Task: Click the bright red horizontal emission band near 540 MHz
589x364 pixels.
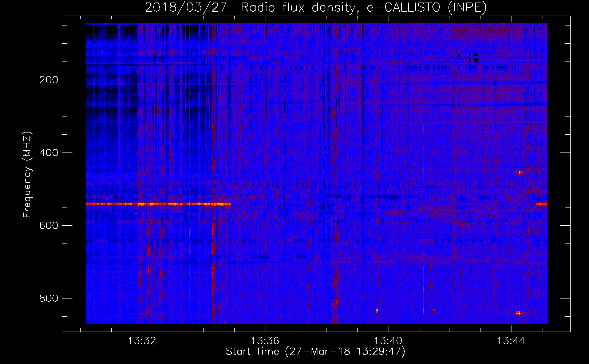Action: click(158, 204)
